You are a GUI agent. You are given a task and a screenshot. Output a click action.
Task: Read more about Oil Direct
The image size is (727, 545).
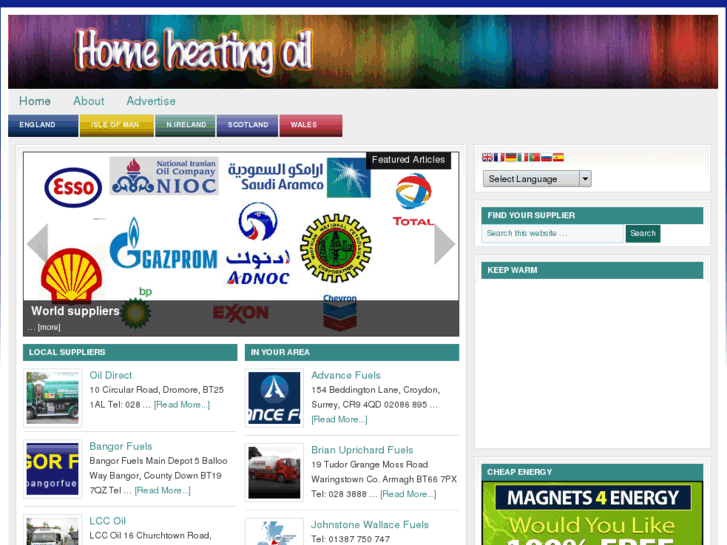[182, 404]
